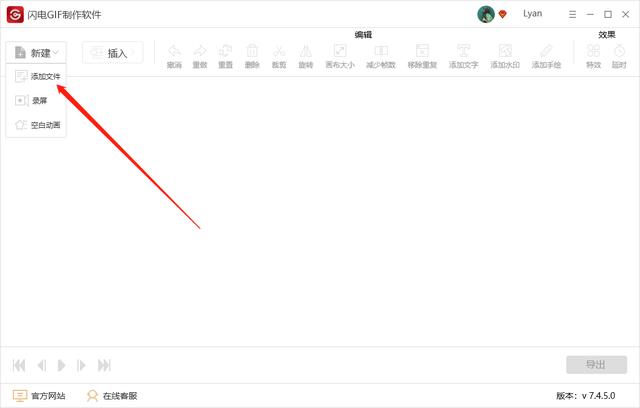Viewport: 640px width, 408px height.
Task: Click the play button in playback bar
Action: click(x=61, y=365)
